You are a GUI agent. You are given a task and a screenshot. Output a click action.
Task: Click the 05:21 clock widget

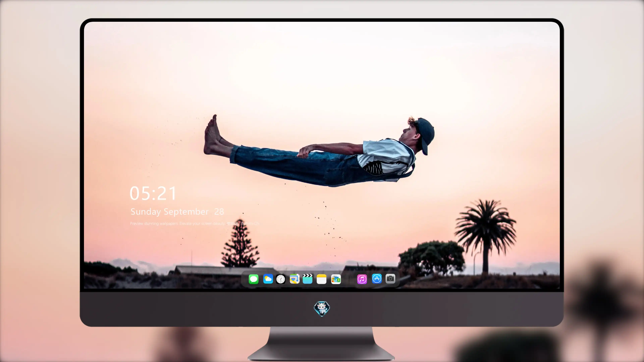click(x=153, y=193)
